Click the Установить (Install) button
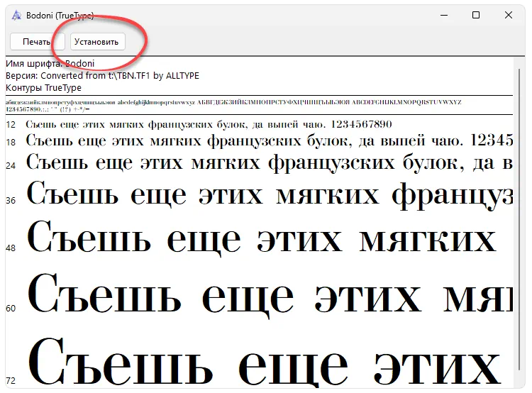This screenshot has width=532, height=393. [97, 42]
